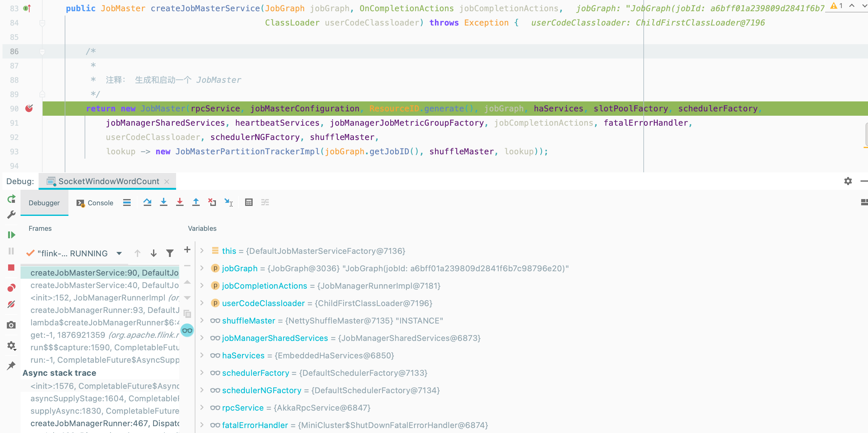Open thread dropdown flink RUNNING
This screenshot has width=868, height=433.
pos(74,254)
